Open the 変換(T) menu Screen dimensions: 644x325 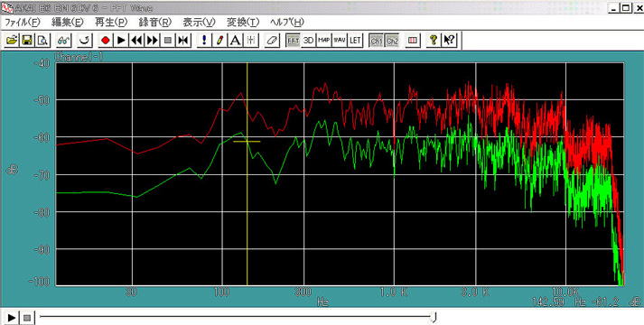point(243,22)
